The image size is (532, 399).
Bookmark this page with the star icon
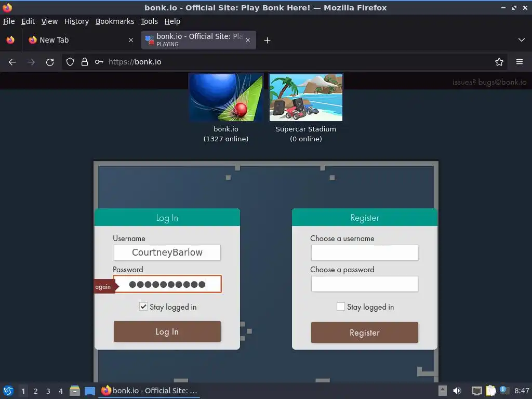pos(499,62)
